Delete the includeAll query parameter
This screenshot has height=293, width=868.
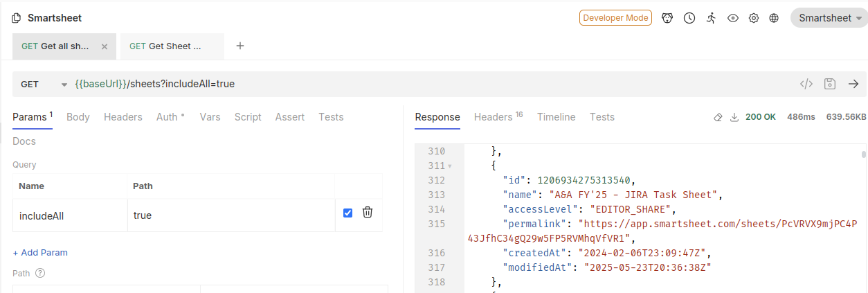[x=368, y=213]
